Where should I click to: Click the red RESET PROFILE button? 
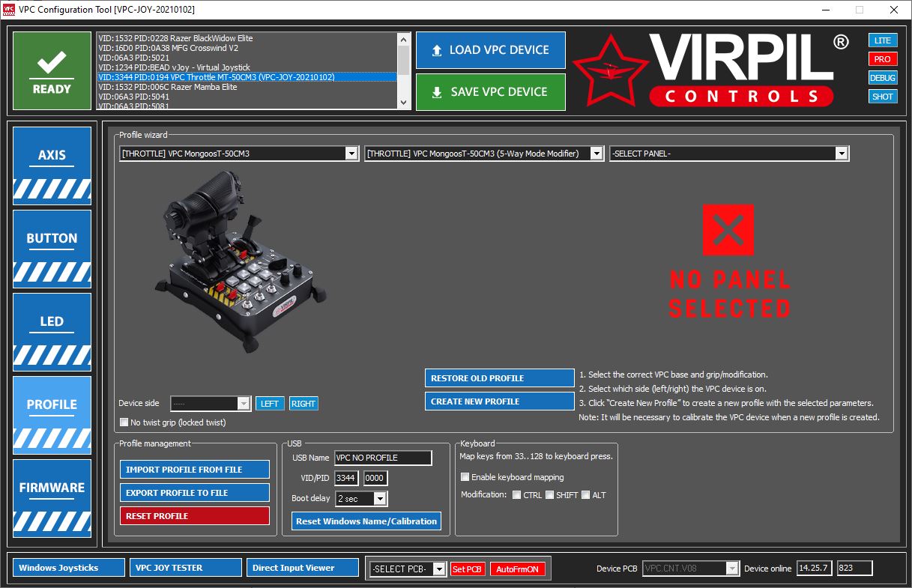194,516
